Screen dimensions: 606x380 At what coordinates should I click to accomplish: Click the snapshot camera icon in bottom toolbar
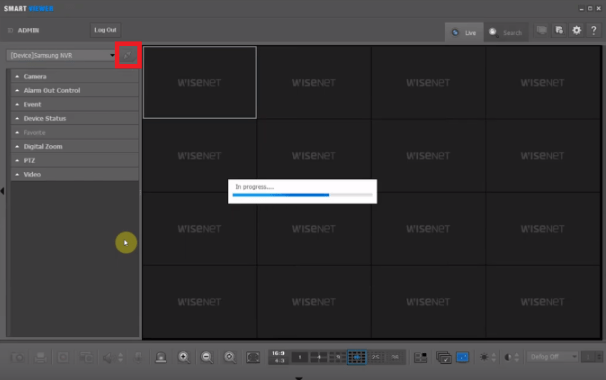[x=17, y=357]
